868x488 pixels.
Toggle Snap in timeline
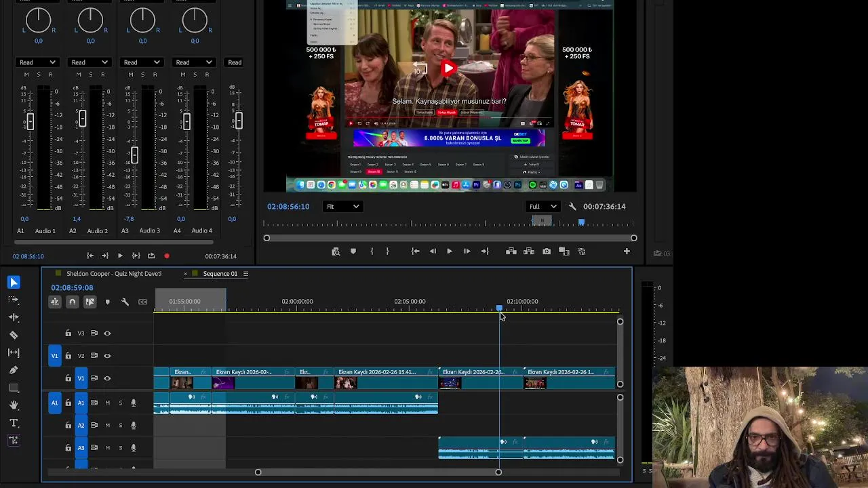pos(73,302)
